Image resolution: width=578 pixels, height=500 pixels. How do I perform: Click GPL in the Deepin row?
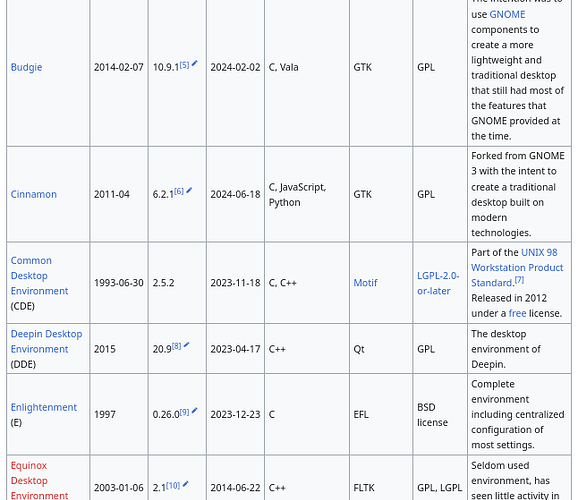[x=426, y=349]
